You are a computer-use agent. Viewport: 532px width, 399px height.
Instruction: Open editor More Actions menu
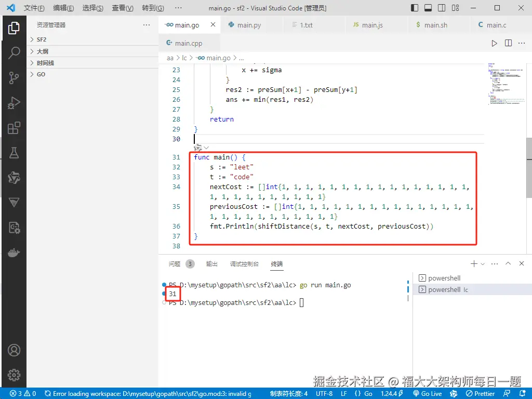point(522,43)
